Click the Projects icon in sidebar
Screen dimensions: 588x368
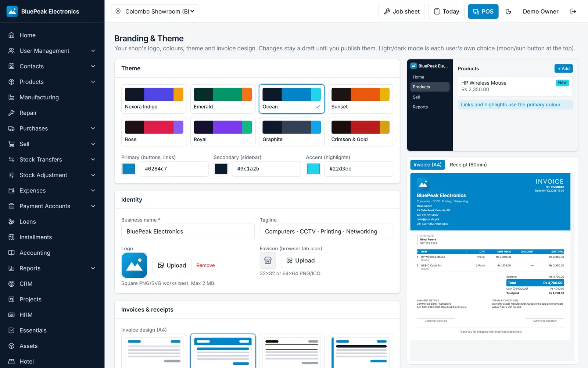point(11,300)
